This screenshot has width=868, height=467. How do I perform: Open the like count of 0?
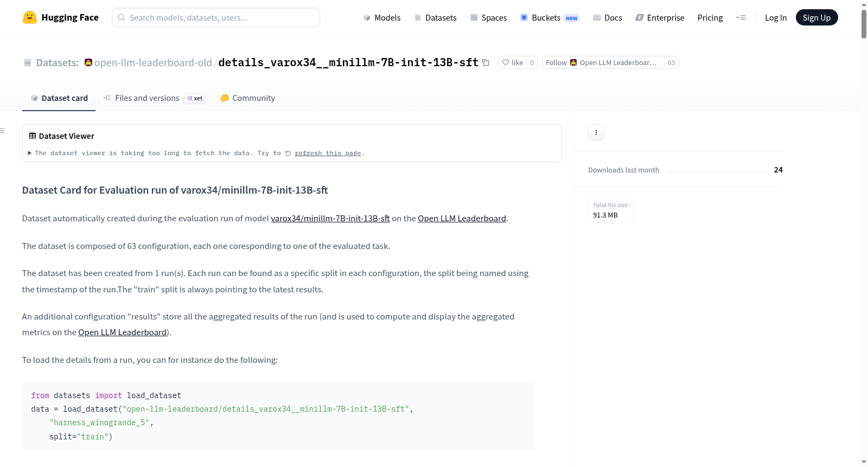[x=532, y=63]
